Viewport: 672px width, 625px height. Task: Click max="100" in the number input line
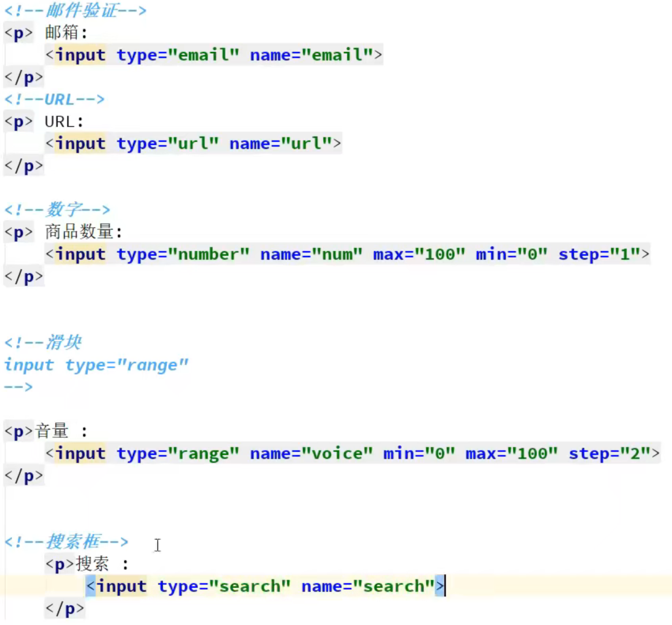tap(419, 254)
